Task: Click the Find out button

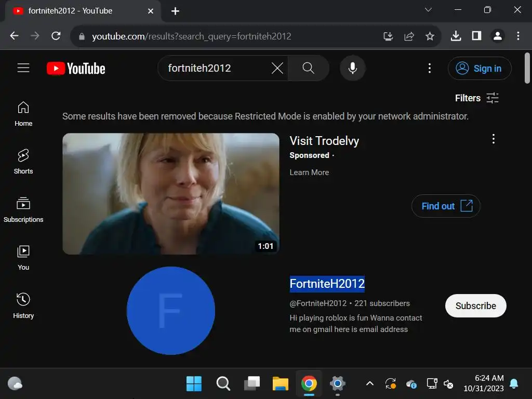Action: click(x=446, y=206)
